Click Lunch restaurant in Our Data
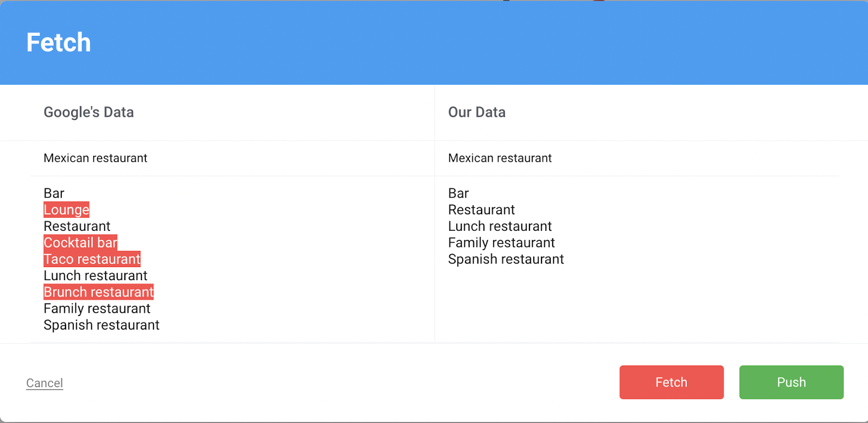This screenshot has width=868, height=423. pos(500,226)
